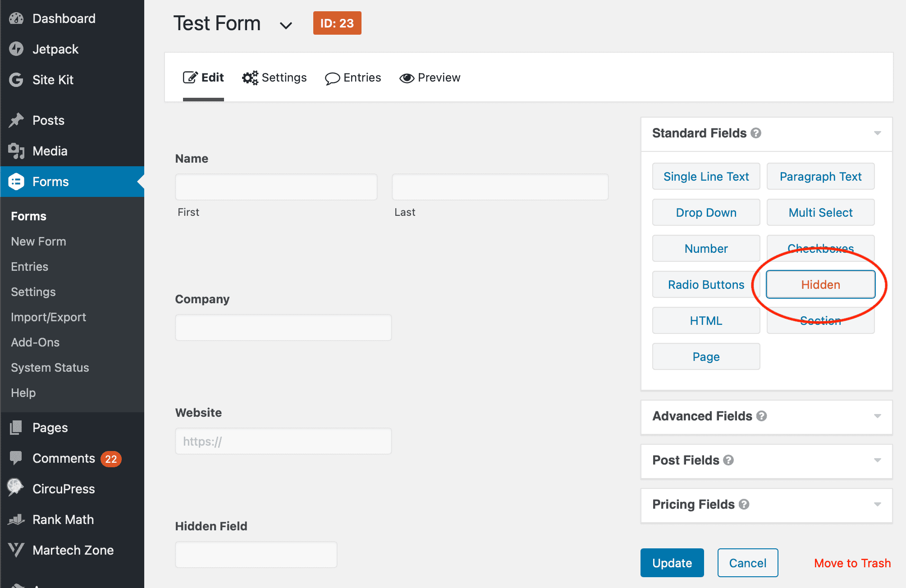Open the Test Form switcher chevron

click(286, 25)
